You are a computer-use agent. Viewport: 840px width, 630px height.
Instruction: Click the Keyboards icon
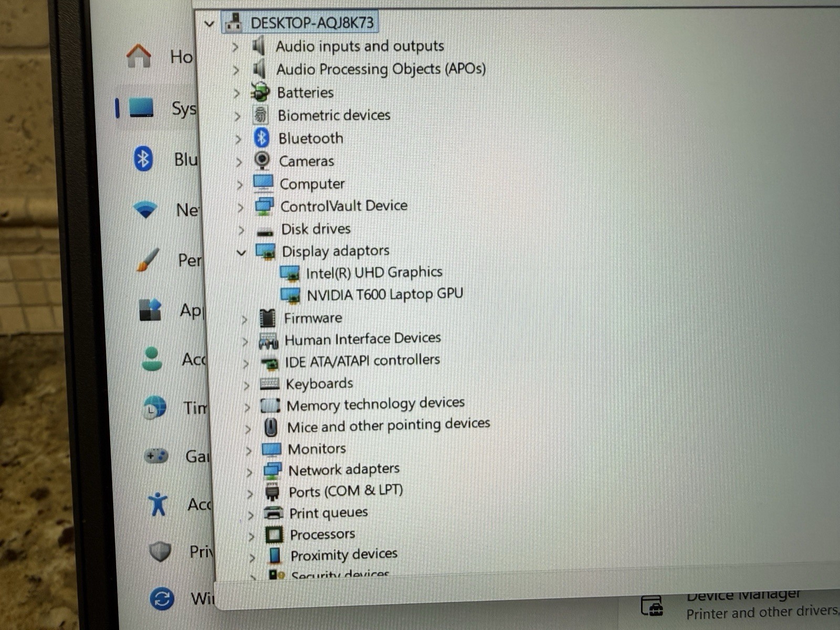click(270, 384)
